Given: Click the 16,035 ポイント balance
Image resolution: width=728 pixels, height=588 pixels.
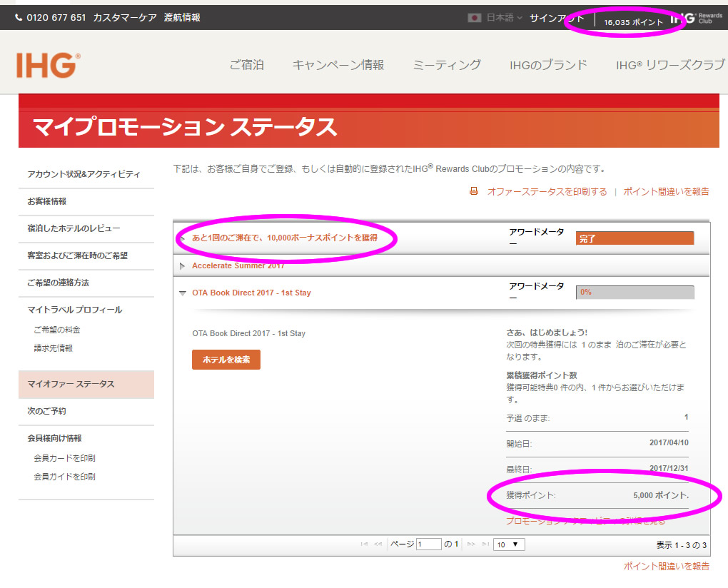Looking at the screenshot, I should point(633,22).
